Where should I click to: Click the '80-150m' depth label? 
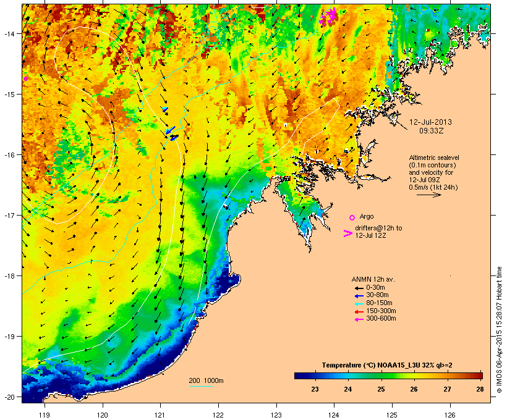379,303
